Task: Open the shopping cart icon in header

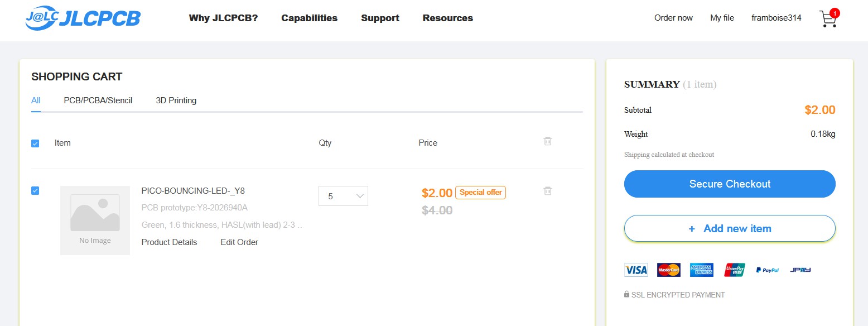Action: click(x=828, y=19)
